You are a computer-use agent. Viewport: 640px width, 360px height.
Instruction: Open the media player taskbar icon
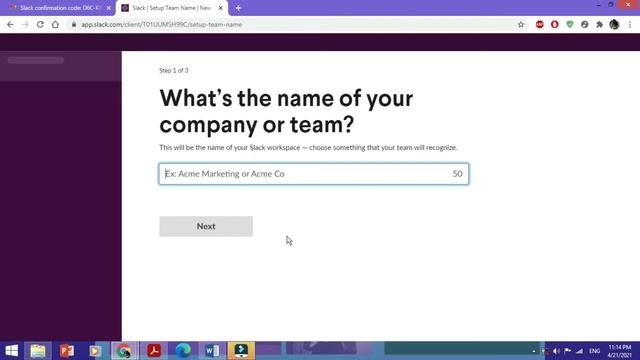[95, 351]
